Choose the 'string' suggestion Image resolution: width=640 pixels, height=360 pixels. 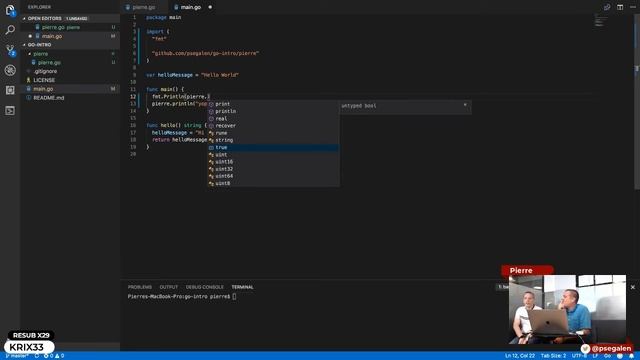coord(273,140)
